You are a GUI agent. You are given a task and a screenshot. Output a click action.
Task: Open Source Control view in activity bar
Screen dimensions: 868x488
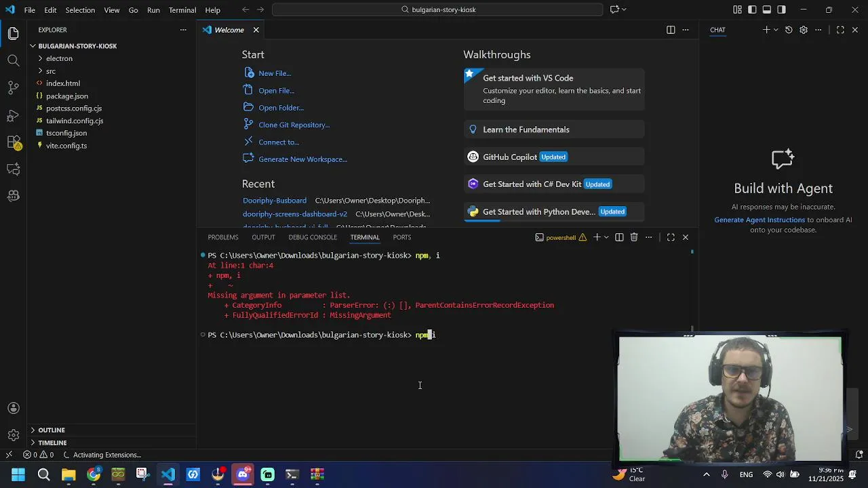pyautogui.click(x=14, y=87)
